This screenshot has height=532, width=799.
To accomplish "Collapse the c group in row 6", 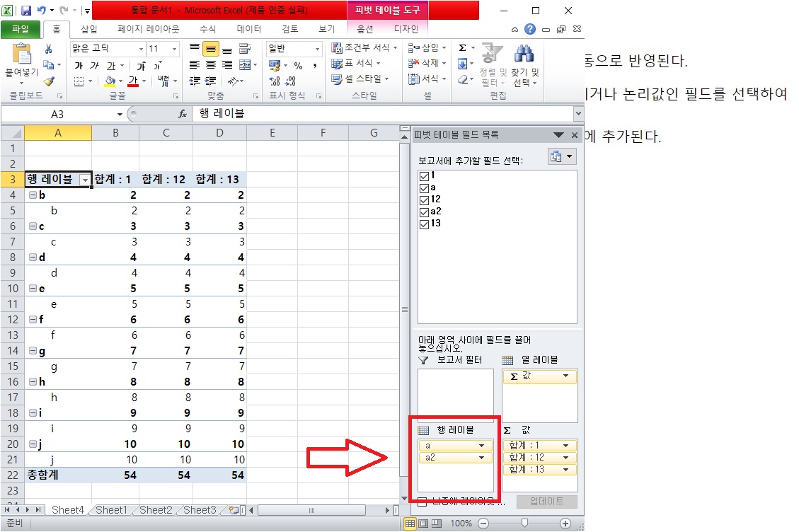I will click(x=33, y=226).
